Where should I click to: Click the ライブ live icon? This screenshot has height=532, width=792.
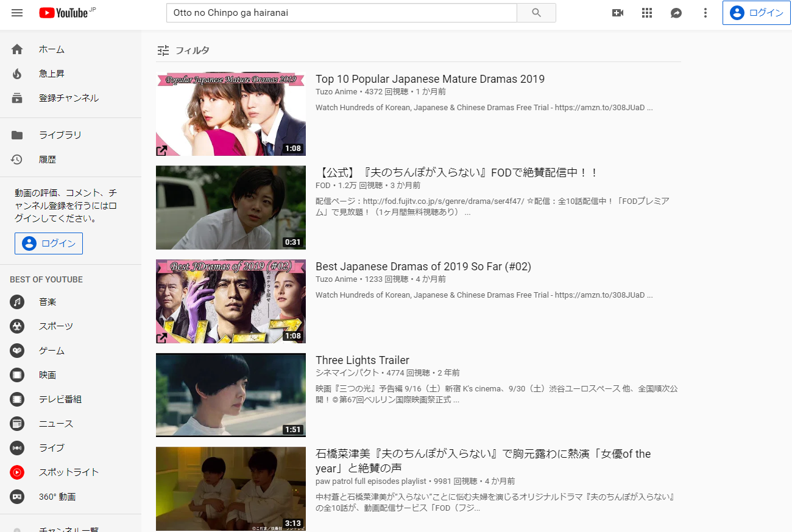pyautogui.click(x=17, y=448)
